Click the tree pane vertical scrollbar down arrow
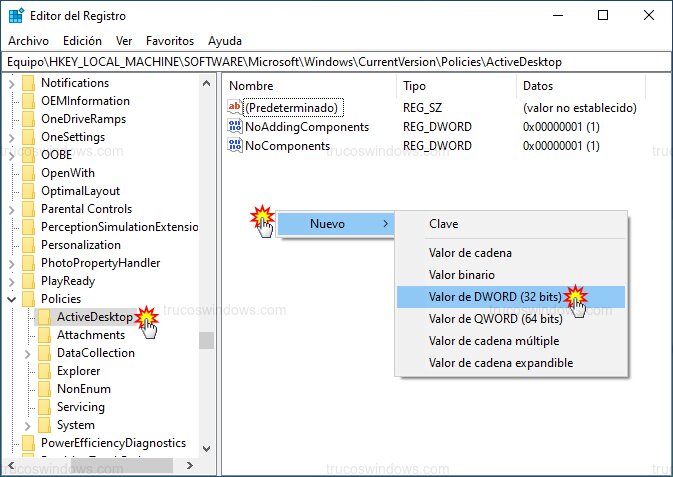 207,449
